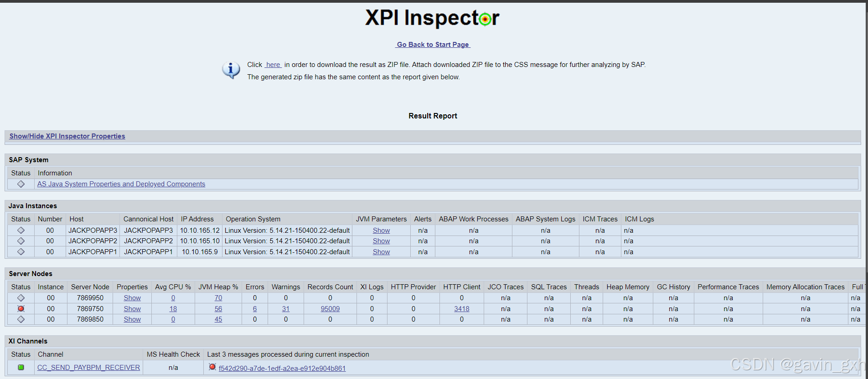Image resolution: width=868 pixels, height=379 pixels.
Task: Open Avg CPU 0 for node 7869850
Action: coord(173,319)
